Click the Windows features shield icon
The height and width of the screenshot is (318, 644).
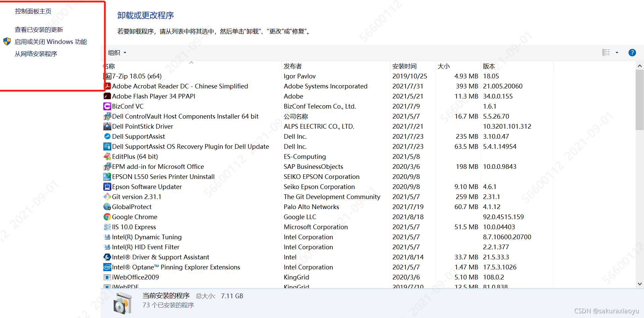[x=7, y=42]
